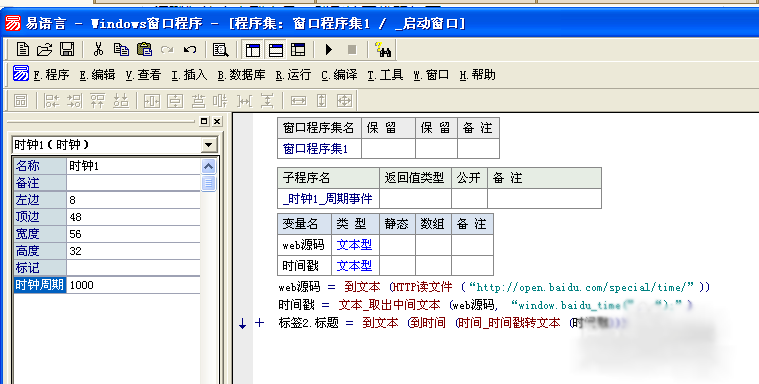Image resolution: width=759 pixels, height=384 pixels.
Task: Open the E.编辑 menu
Action: click(97, 75)
